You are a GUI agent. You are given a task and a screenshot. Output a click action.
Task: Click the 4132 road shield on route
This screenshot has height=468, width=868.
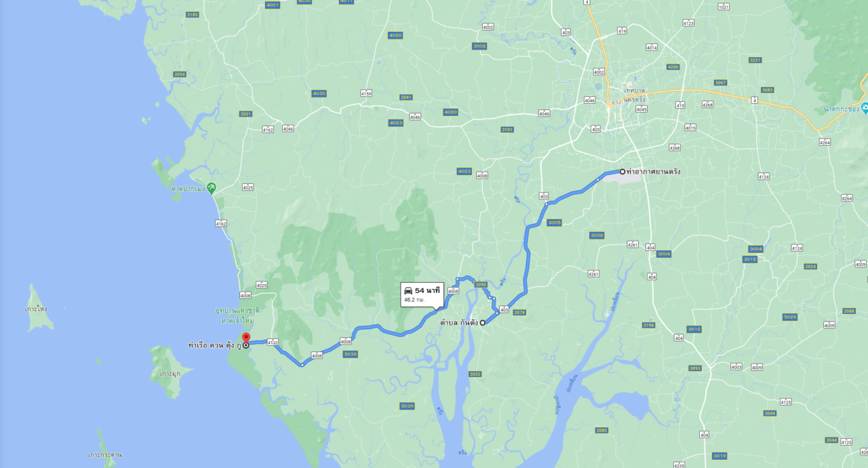[x=273, y=343]
